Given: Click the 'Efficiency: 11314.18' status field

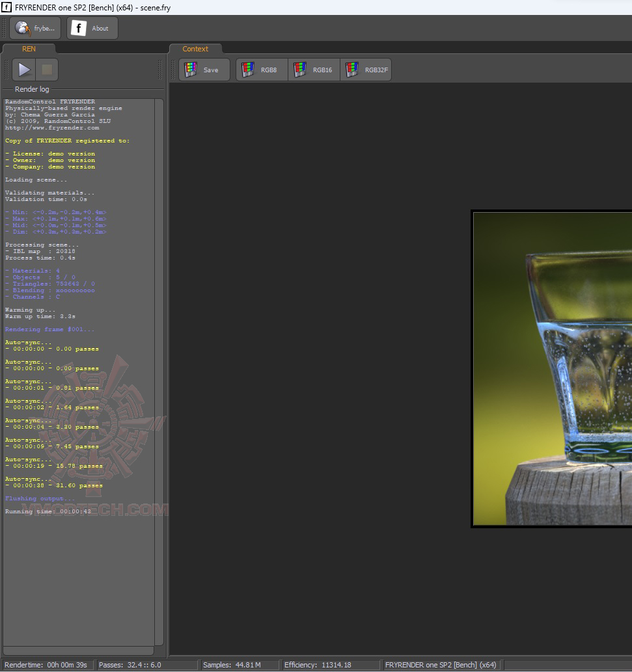Looking at the screenshot, I should [x=331, y=665].
